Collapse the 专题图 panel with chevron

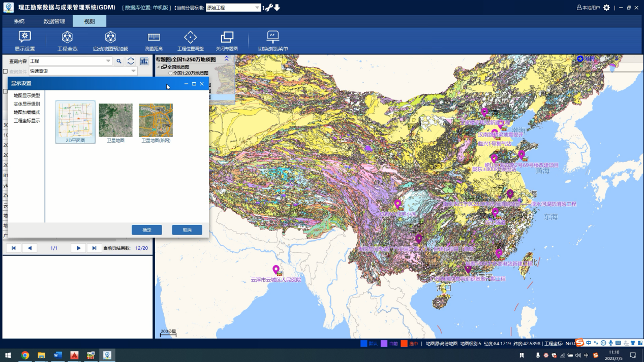pos(227,59)
